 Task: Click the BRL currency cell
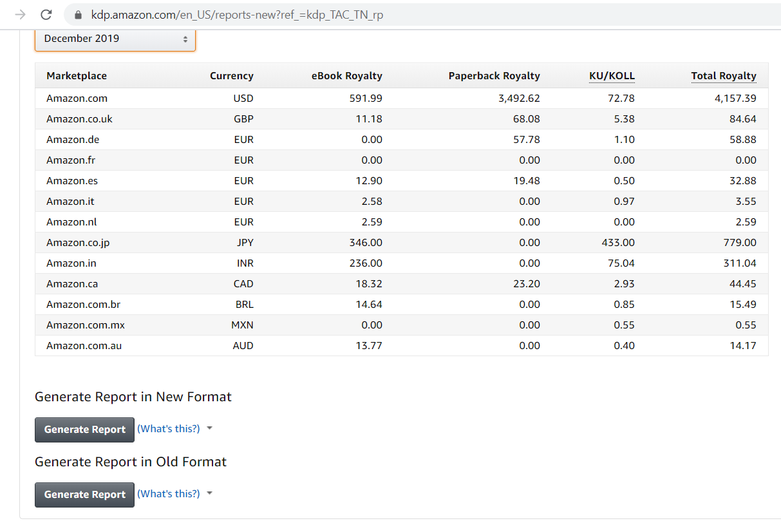(245, 305)
